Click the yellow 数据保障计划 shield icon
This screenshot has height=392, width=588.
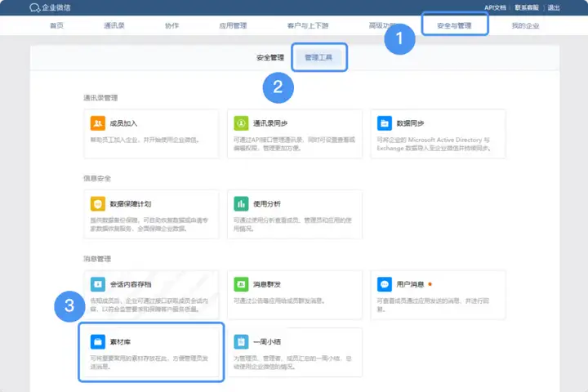97,203
